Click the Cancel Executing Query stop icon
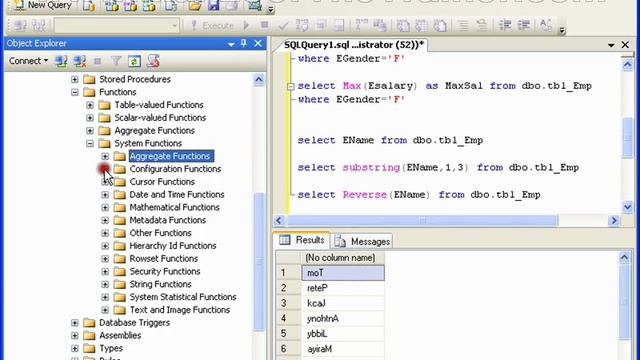Image resolution: width=640 pixels, height=360 pixels. click(x=264, y=25)
